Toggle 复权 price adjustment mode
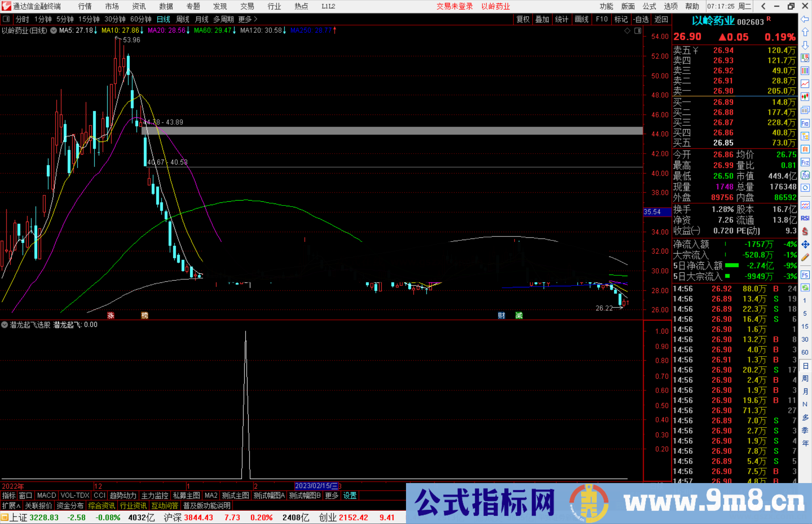Image resolution: width=812 pixels, height=524 pixels. click(x=523, y=19)
